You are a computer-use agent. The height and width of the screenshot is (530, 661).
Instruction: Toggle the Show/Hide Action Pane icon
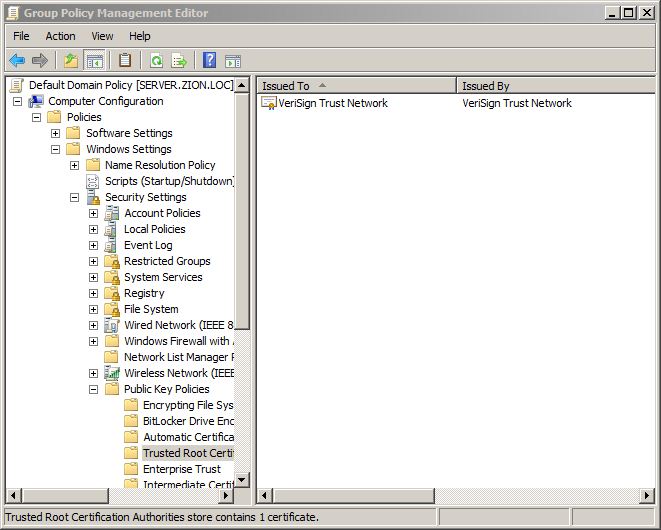(233, 61)
